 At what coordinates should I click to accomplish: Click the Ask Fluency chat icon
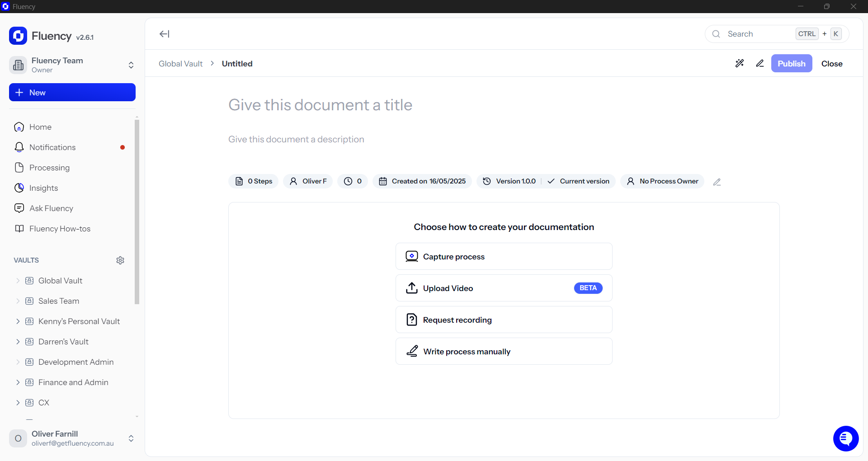tap(19, 208)
